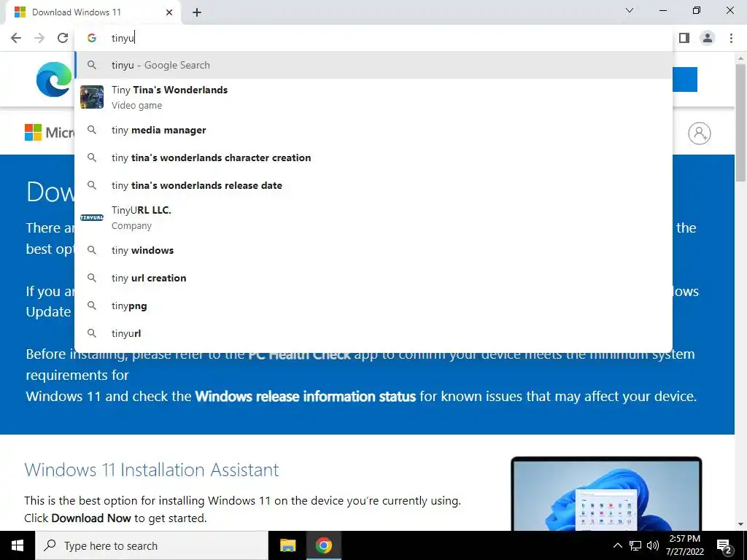
Task: Select the Download Windows 11 tab
Action: [x=93, y=12]
